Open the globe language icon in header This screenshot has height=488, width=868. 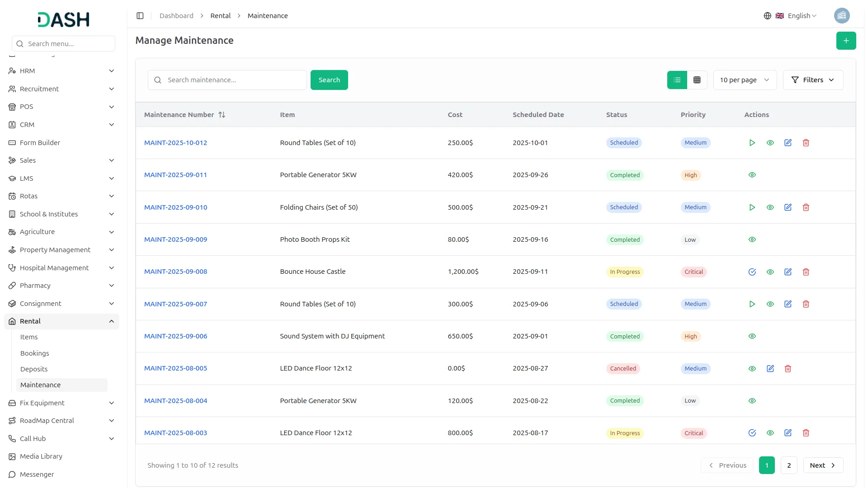point(767,15)
